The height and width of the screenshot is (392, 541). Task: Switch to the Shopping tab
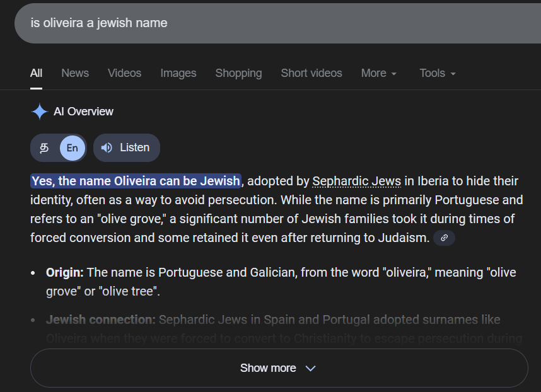coord(238,73)
